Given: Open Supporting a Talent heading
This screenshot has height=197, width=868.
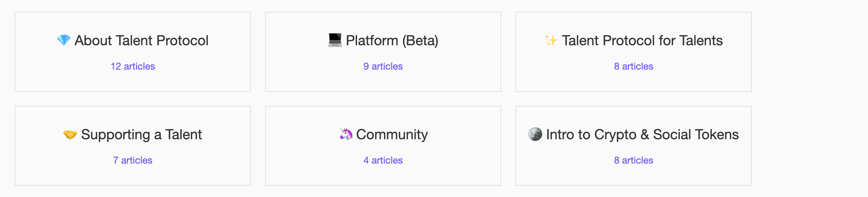Looking at the screenshot, I should [x=141, y=134].
